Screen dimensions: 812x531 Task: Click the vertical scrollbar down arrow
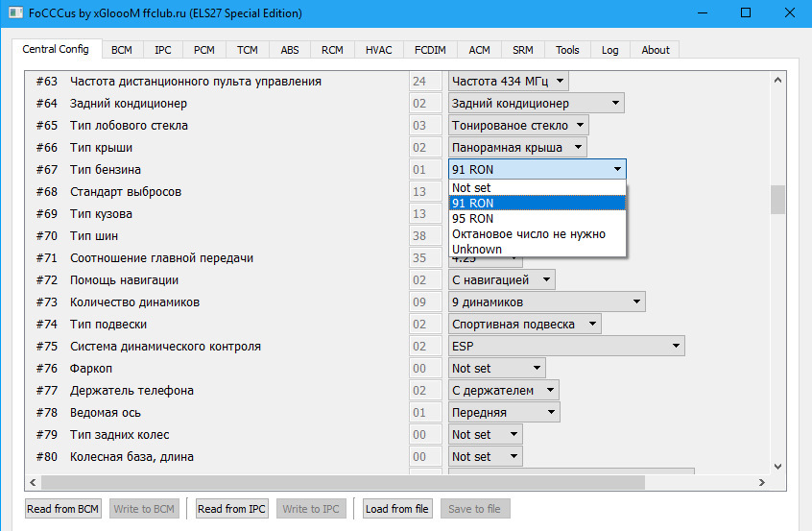tap(777, 467)
